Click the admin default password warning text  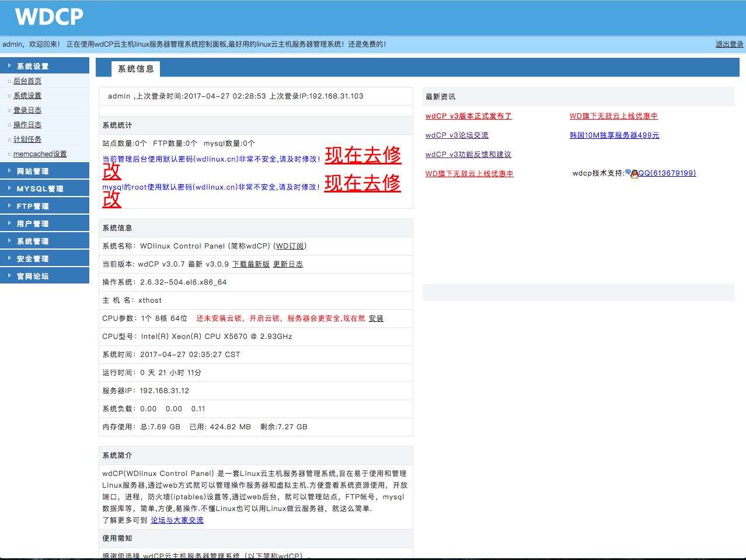pos(211,159)
